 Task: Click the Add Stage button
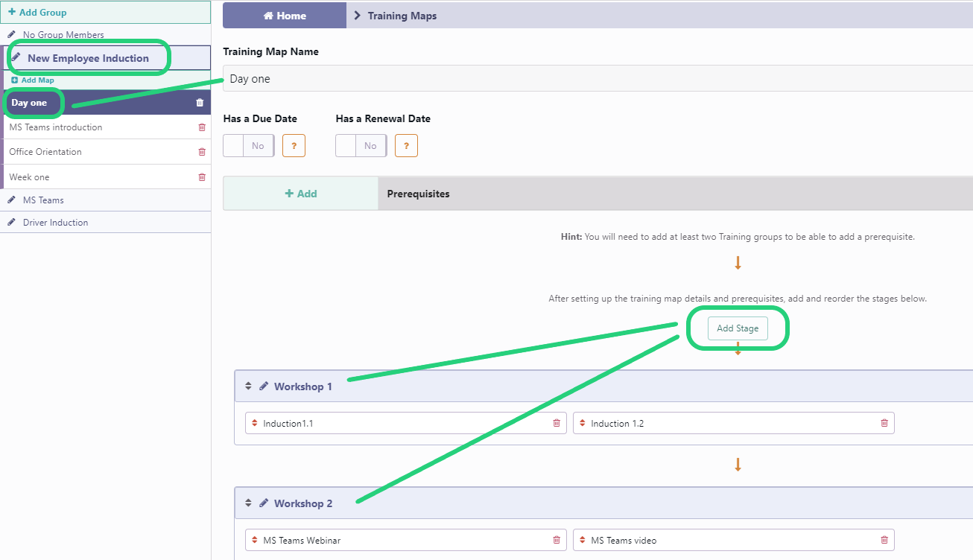tap(737, 328)
